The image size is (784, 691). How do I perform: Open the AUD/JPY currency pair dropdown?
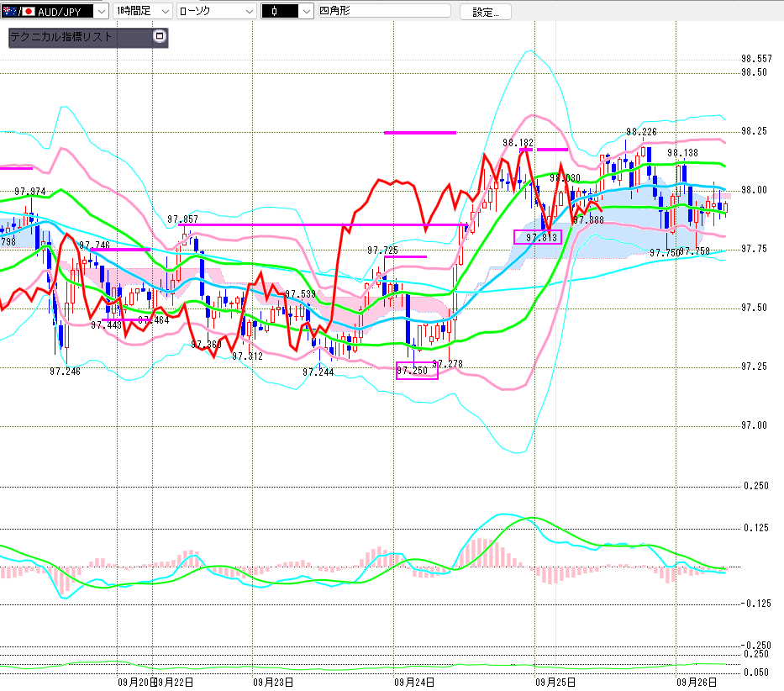tap(101, 12)
